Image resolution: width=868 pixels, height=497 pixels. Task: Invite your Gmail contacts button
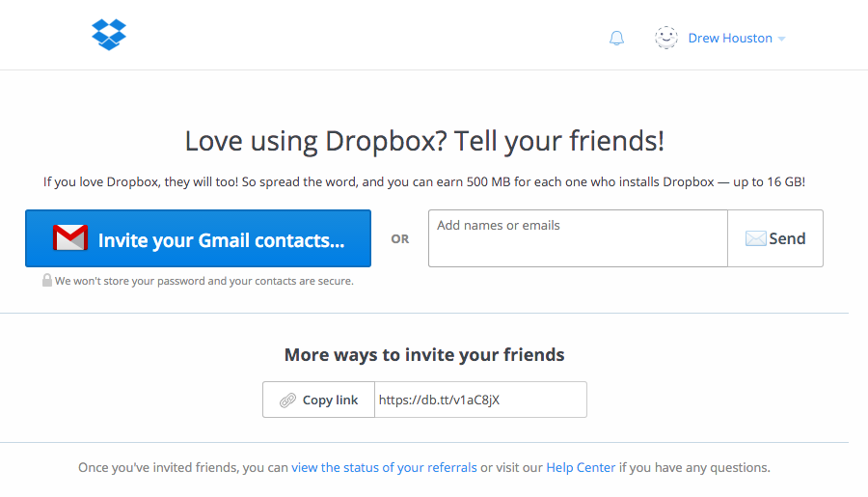point(198,238)
